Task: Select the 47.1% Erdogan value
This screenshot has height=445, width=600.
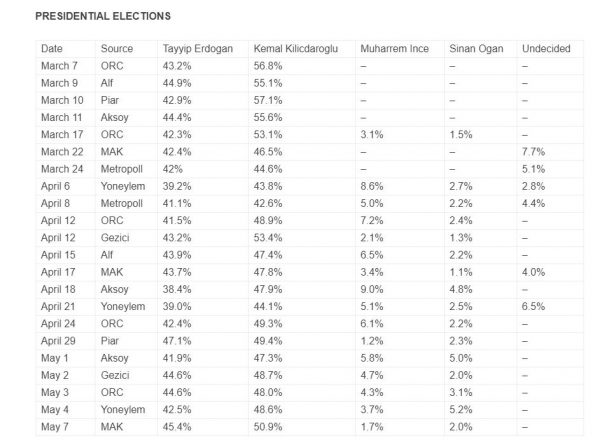Action: pyautogui.click(x=177, y=341)
